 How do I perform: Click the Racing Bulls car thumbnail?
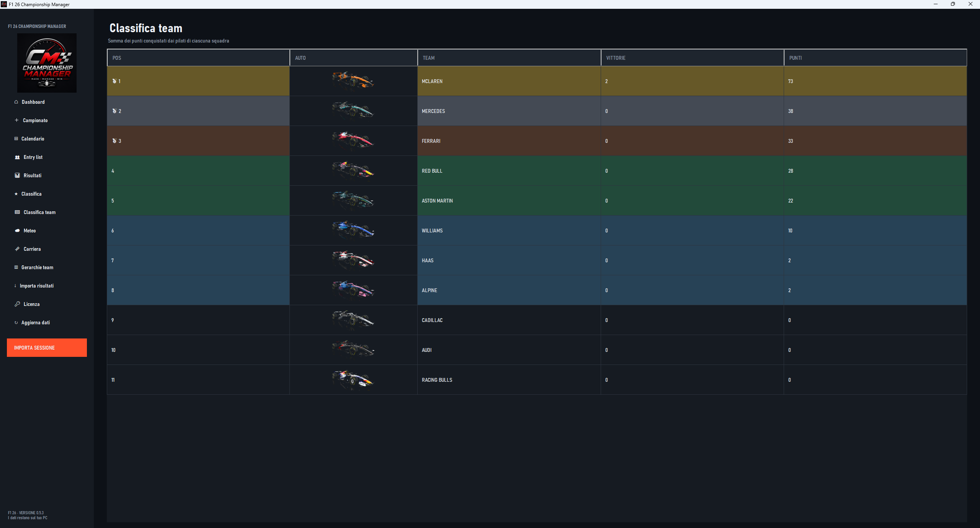pyautogui.click(x=353, y=379)
